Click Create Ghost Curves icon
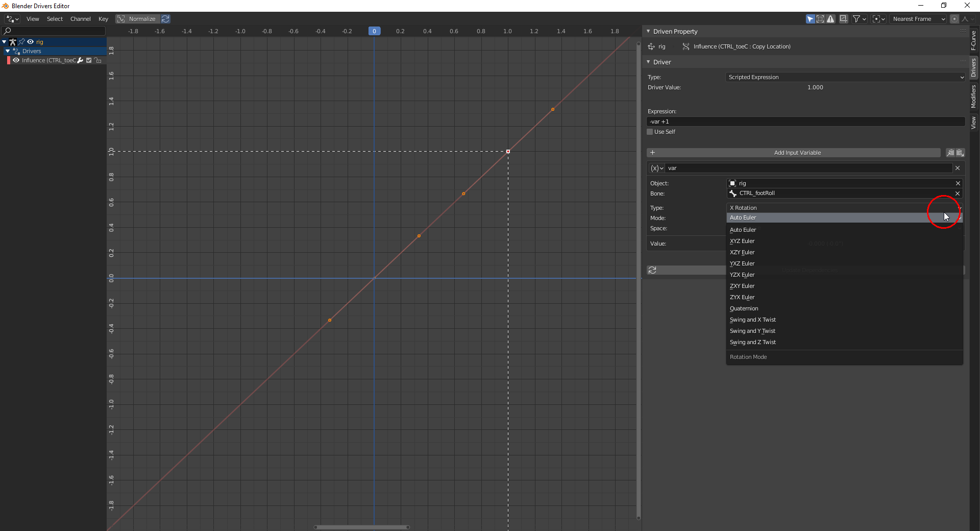 [x=844, y=19]
